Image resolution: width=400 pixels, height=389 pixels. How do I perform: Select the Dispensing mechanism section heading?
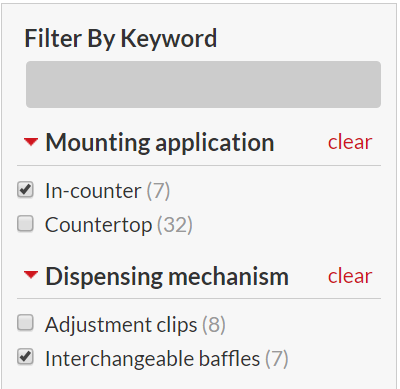(167, 277)
